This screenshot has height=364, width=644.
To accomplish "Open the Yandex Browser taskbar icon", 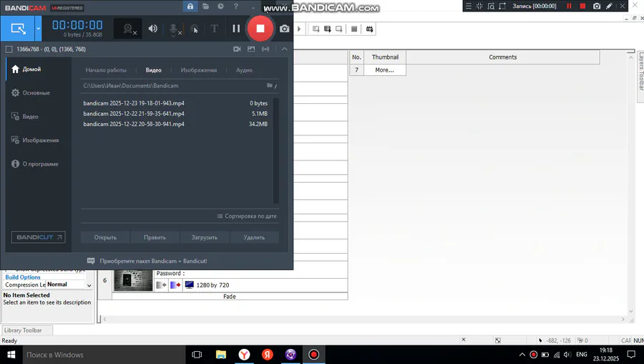I will coord(245,355).
